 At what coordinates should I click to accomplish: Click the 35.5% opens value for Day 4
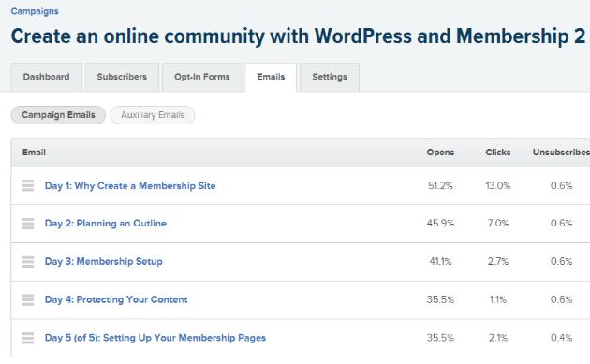(x=440, y=299)
